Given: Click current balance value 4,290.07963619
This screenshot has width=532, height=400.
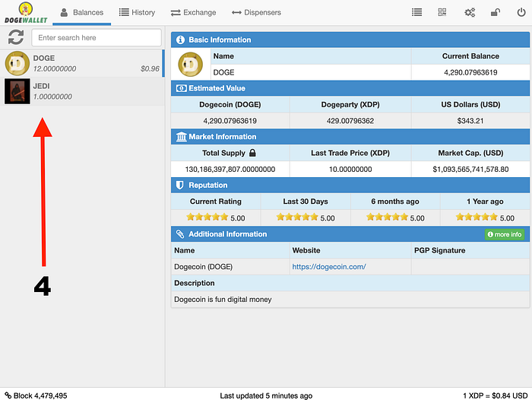Looking at the screenshot, I should (470, 72).
